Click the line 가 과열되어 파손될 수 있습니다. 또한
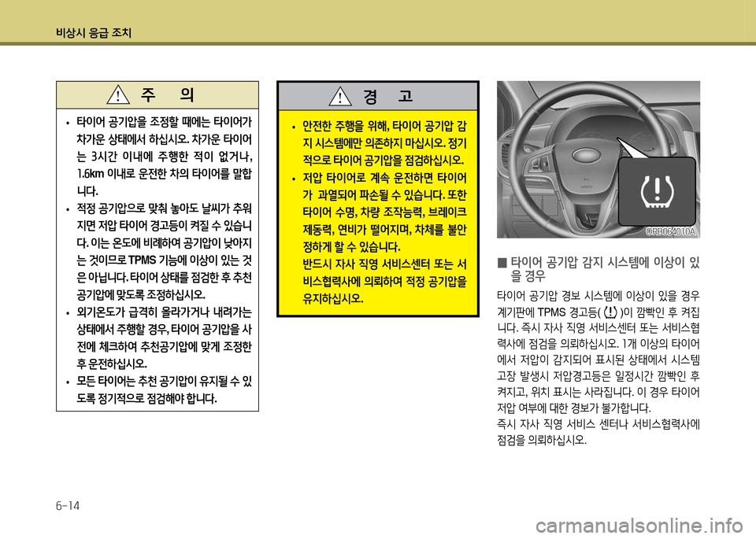Viewport: 756px width, 539px height. 384,195
